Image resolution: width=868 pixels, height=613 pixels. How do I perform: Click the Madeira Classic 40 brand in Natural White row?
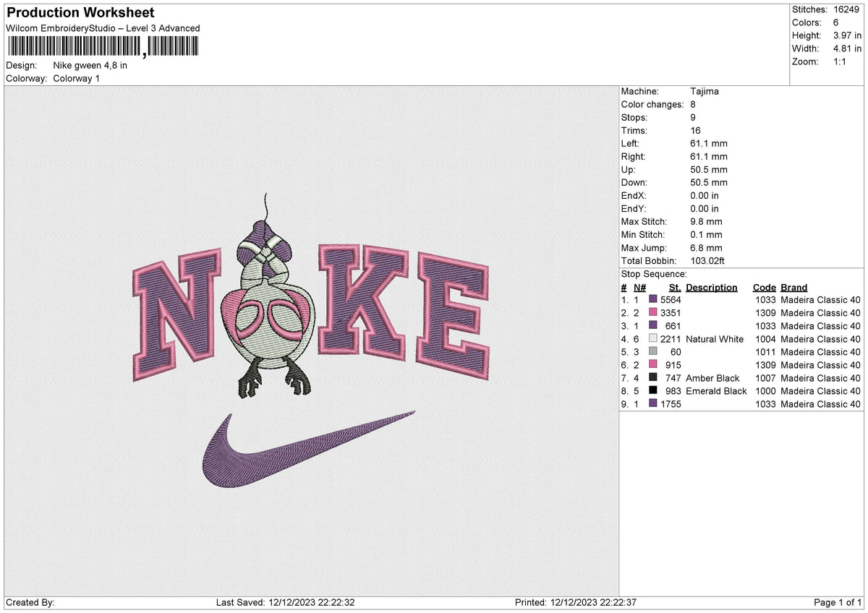[820, 339]
